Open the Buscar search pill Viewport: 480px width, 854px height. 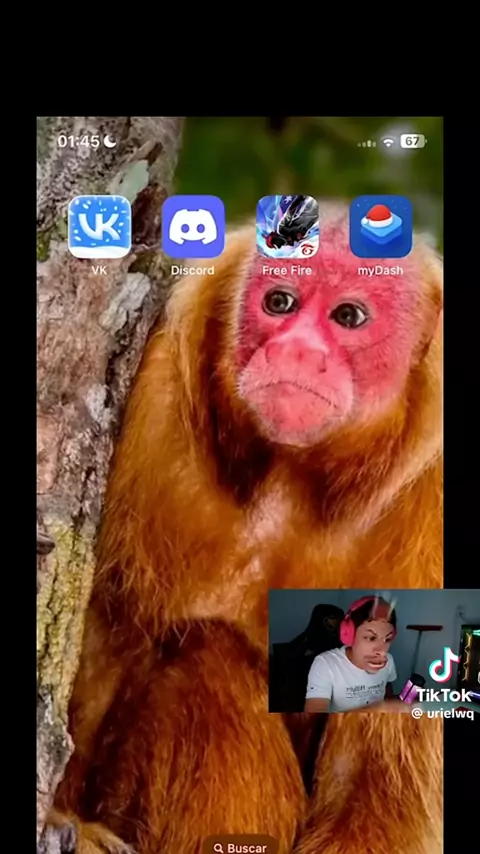(x=240, y=846)
